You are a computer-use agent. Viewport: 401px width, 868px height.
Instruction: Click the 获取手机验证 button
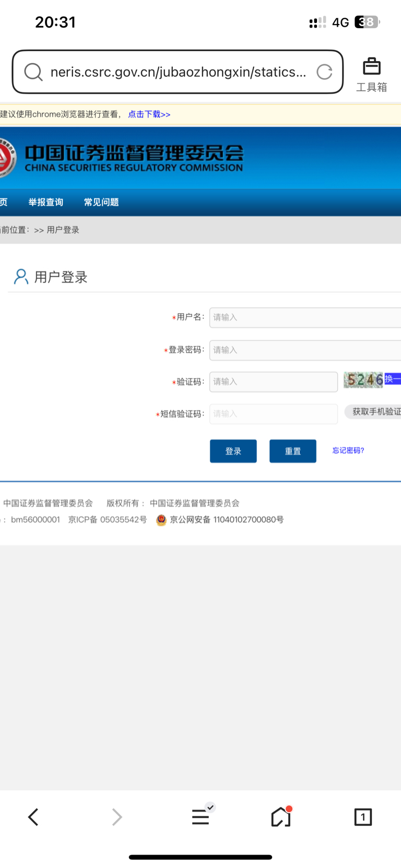click(373, 412)
